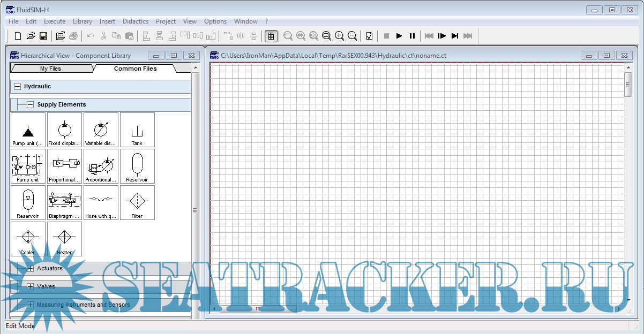Collapse the Supply Elements group
The width and height of the screenshot is (644, 334).
click(31, 105)
